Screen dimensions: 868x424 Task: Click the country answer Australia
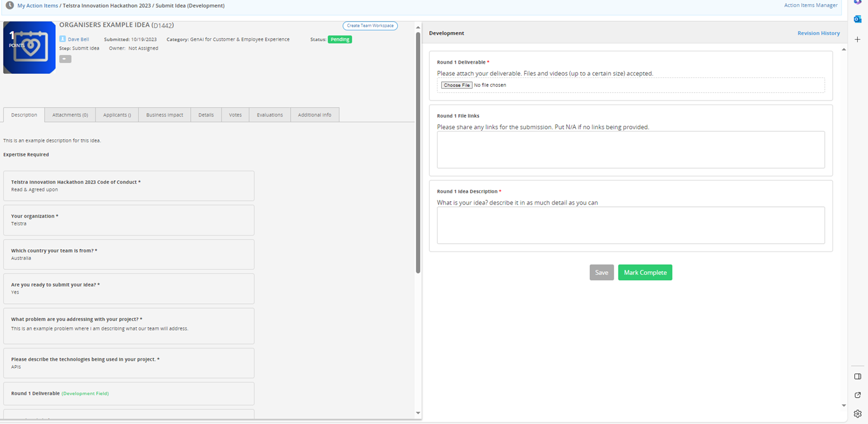(21, 259)
